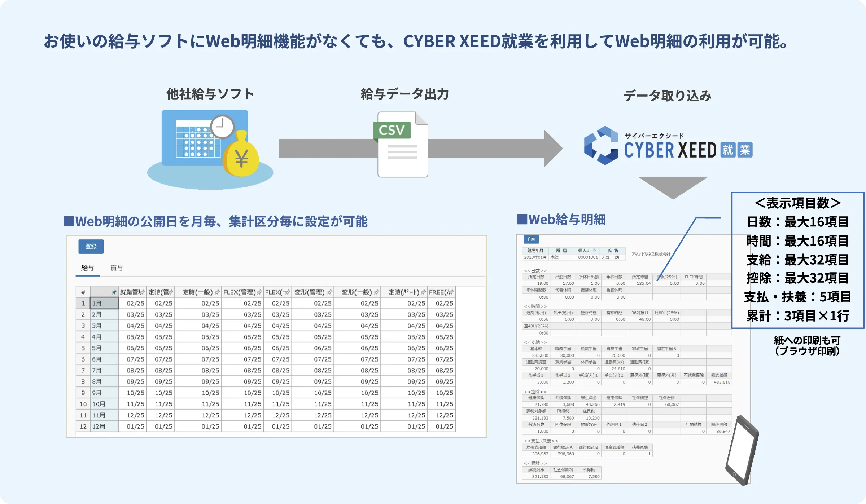Click the 厚生年金 value 40,260
Screen dimensions: 866x504
pos(592,404)
